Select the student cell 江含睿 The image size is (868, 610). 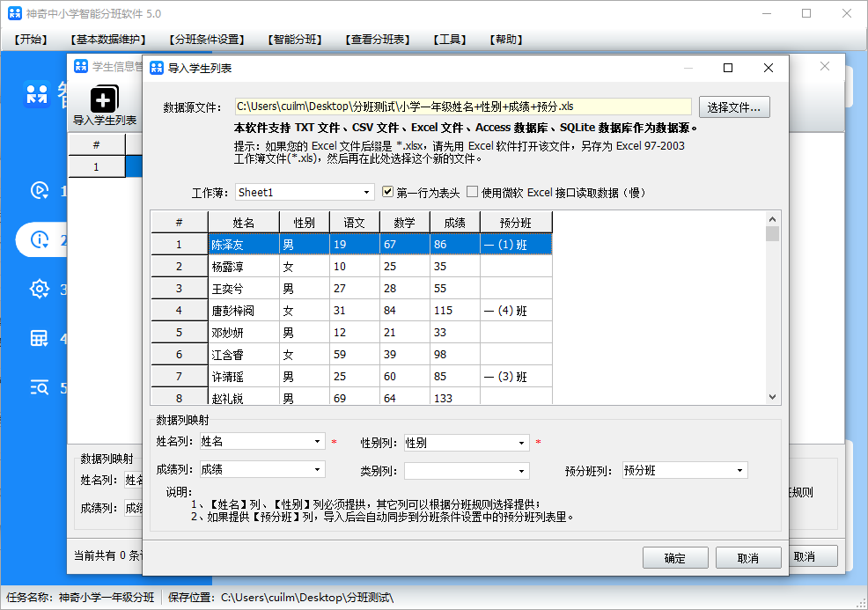[x=244, y=354]
